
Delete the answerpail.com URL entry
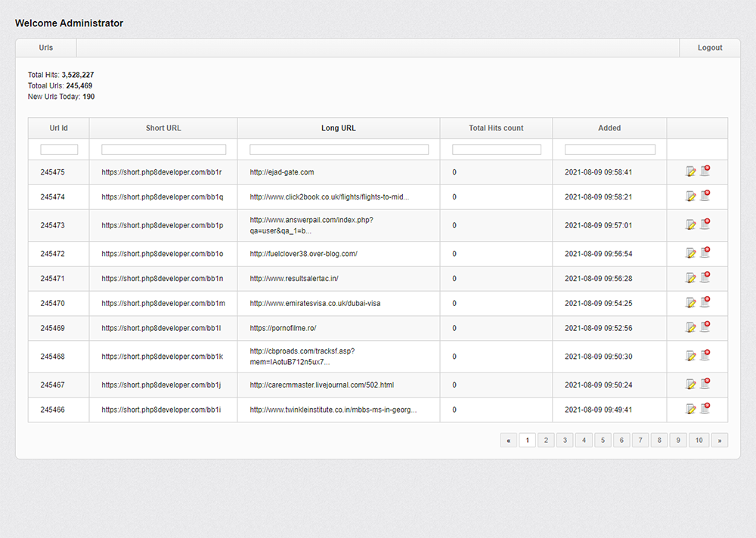[705, 224]
